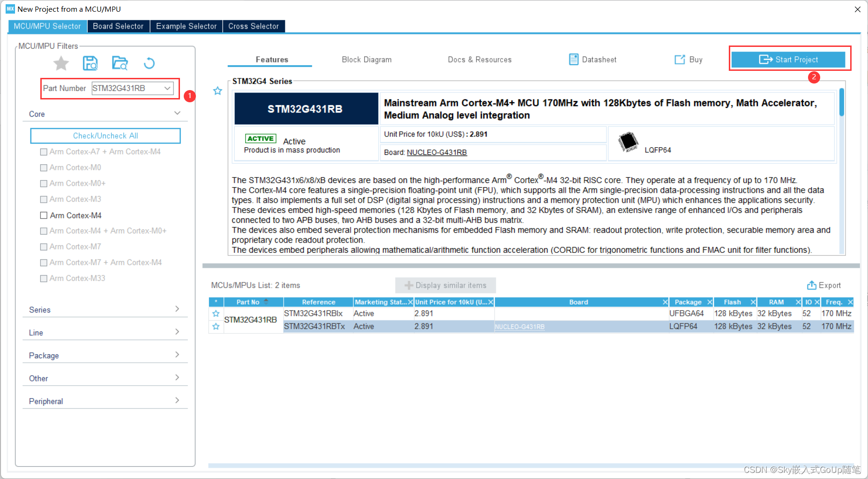Click the Start Project button
Viewport: 868px width, 479px height.
[788, 60]
